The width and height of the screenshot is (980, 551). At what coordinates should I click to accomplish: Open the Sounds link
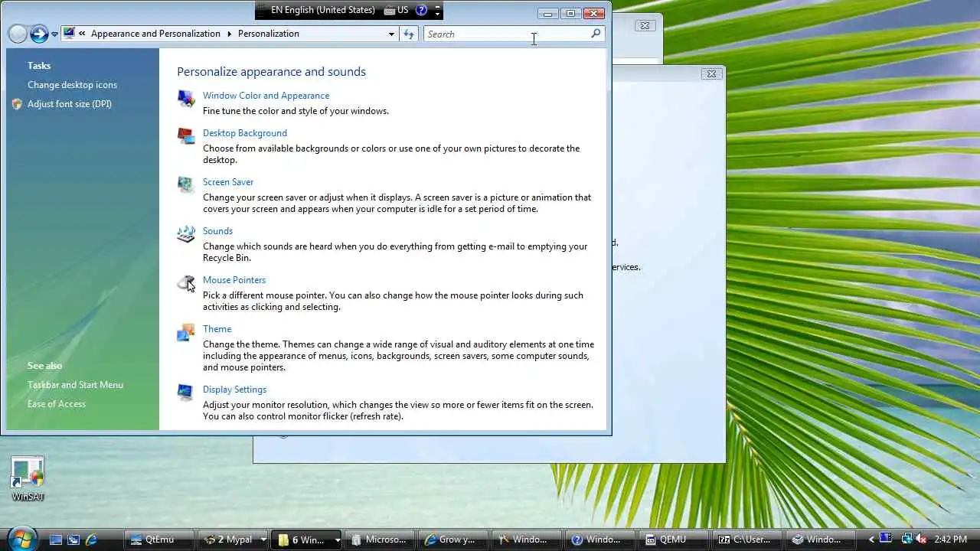[x=217, y=231]
